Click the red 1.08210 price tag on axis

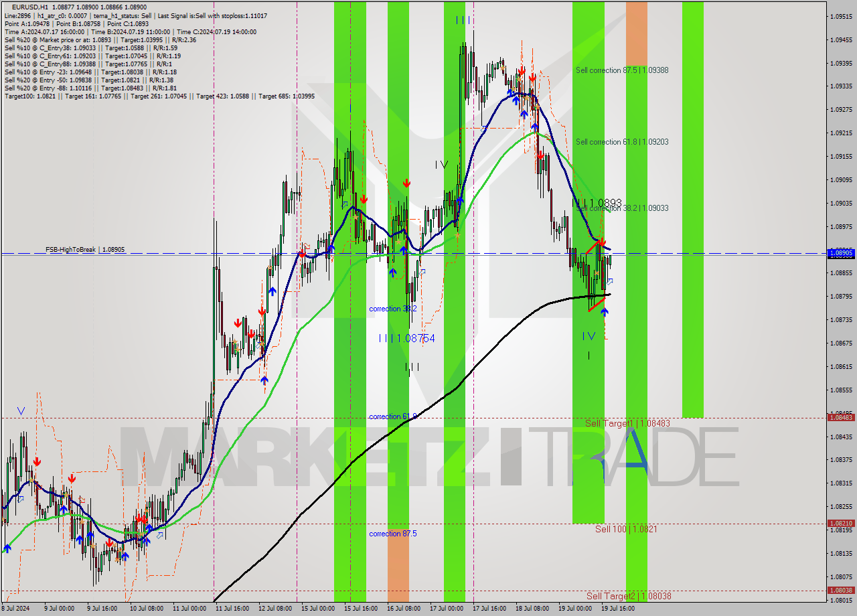pos(841,524)
